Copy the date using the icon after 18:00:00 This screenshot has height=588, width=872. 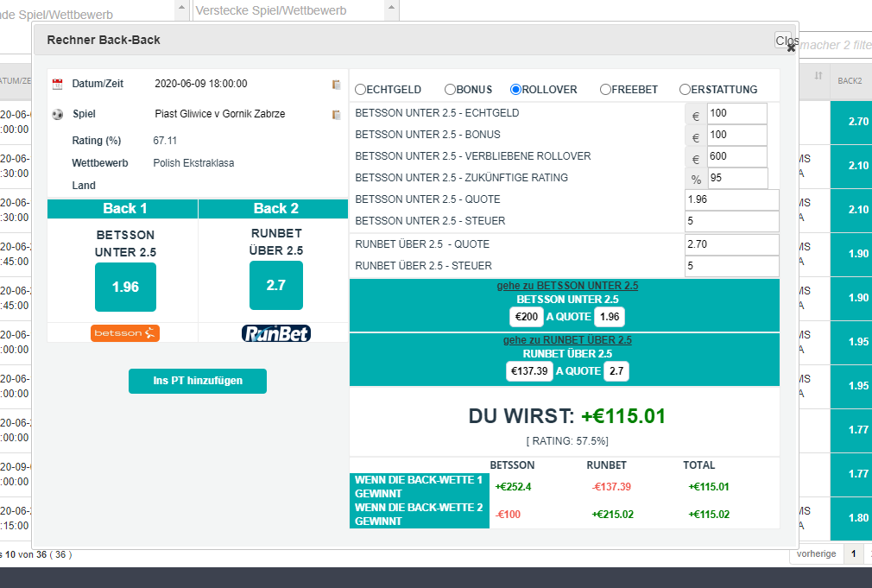tap(337, 85)
